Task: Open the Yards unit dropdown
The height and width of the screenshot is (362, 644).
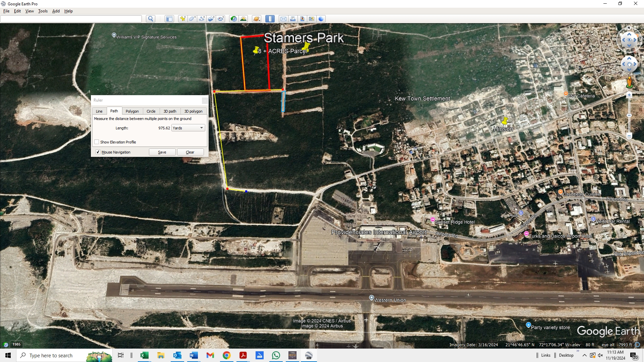Action: (188, 128)
